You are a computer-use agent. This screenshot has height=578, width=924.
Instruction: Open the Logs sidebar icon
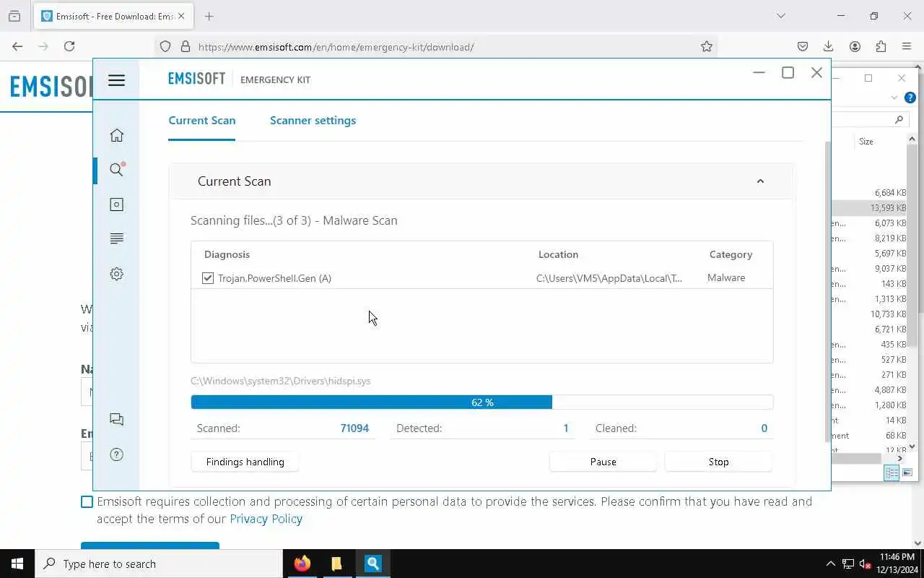tap(116, 238)
